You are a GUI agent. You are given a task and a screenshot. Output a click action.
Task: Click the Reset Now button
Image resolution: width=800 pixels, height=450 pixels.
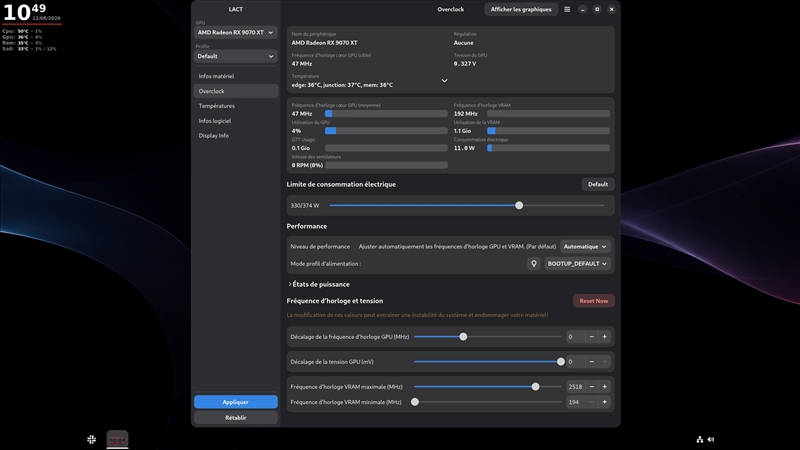click(x=593, y=301)
